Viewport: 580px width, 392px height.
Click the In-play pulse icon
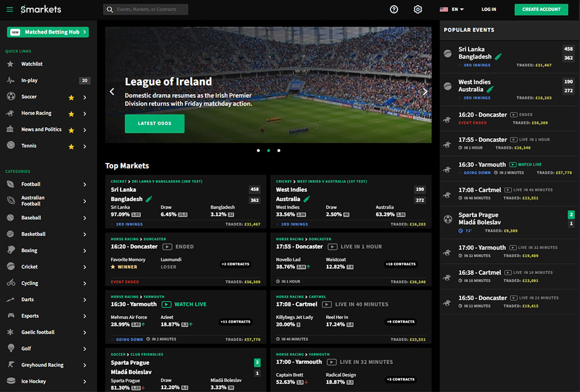click(x=10, y=80)
